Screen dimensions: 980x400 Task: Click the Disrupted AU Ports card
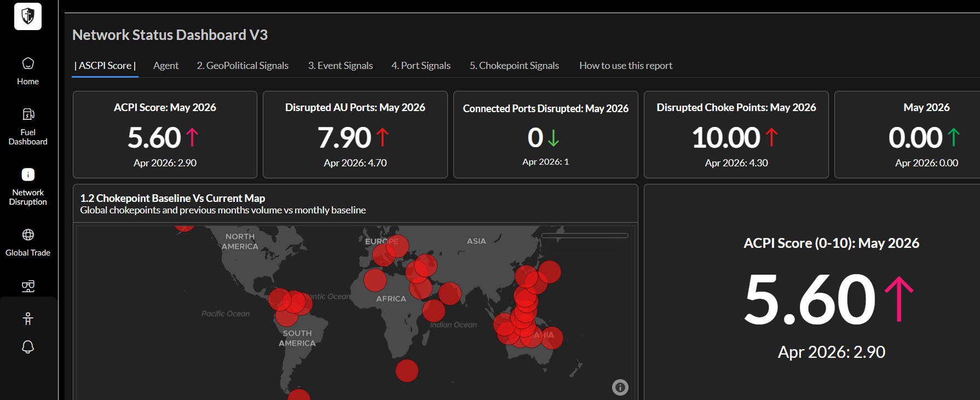pos(355,135)
